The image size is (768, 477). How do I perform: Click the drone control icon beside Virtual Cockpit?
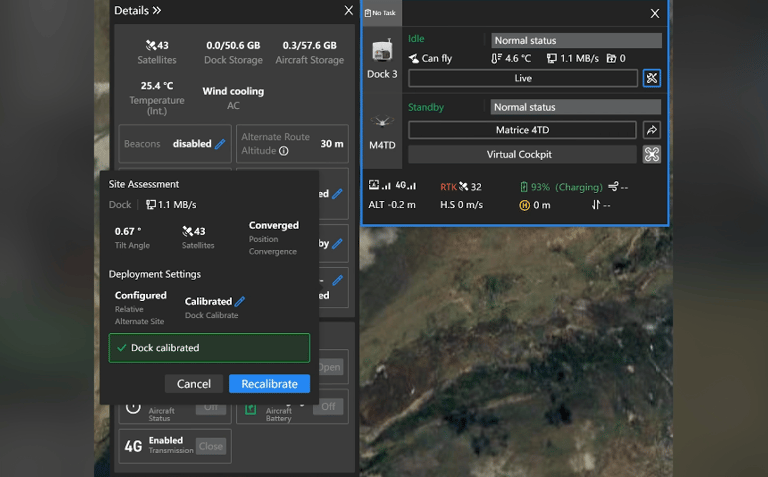651,154
